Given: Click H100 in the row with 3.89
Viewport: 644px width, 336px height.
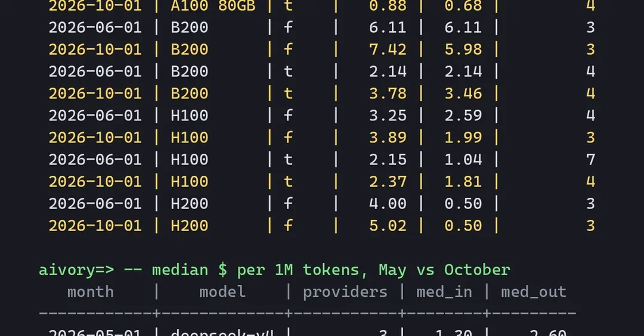Looking at the screenshot, I should (190, 138).
